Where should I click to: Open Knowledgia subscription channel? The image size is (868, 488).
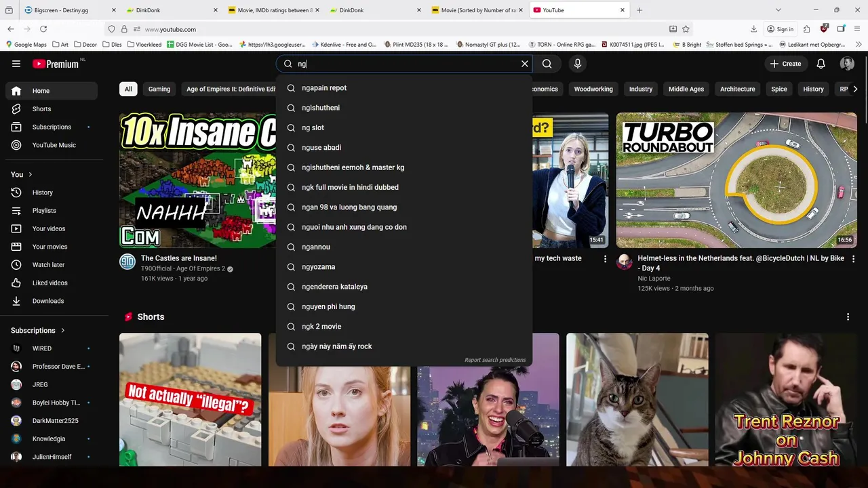tap(52, 439)
